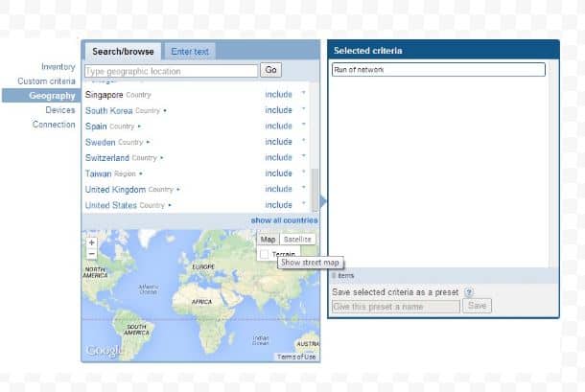Screen dimensions: 585x392
Task: Enable the Terrain checkbox on the map
Action: 264,254
